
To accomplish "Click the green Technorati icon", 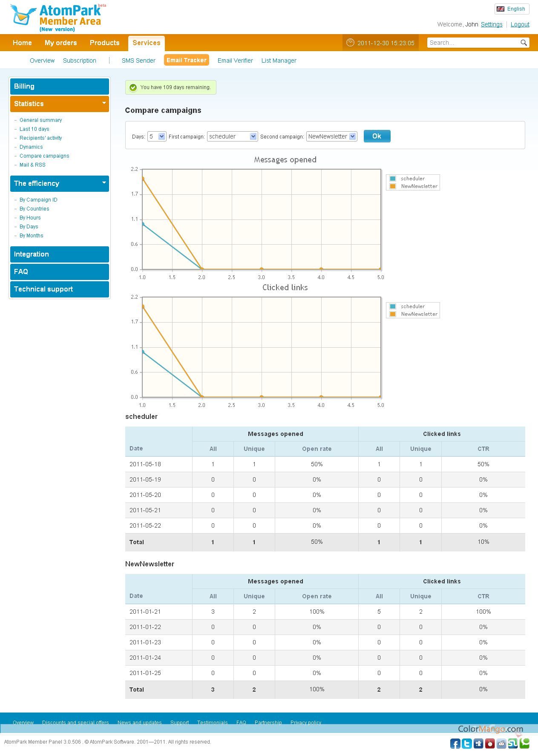I will point(525,743).
